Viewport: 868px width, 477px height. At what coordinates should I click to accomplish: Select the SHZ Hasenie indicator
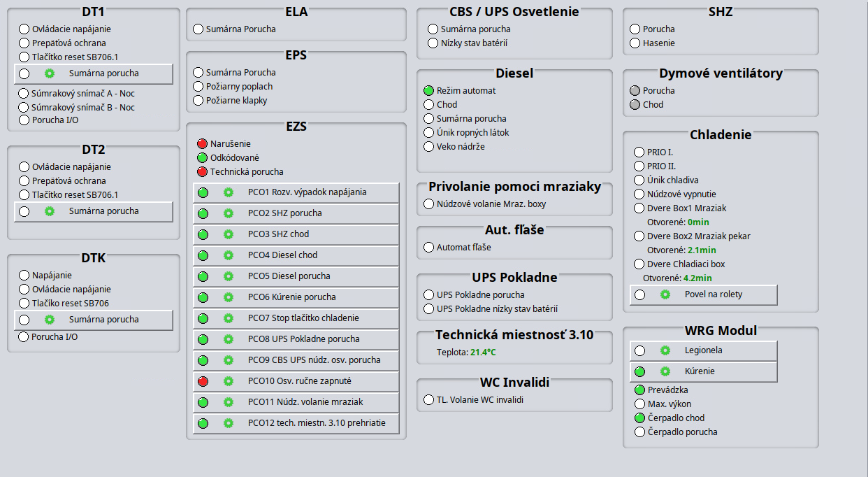(x=635, y=43)
